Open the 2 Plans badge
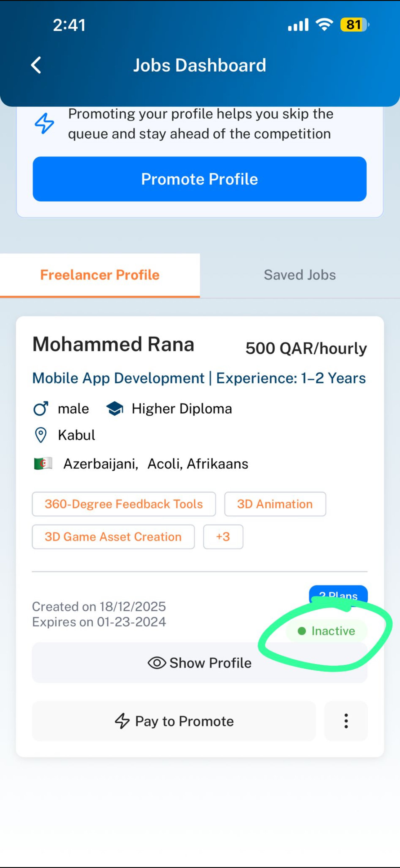400x868 pixels. coord(338,595)
